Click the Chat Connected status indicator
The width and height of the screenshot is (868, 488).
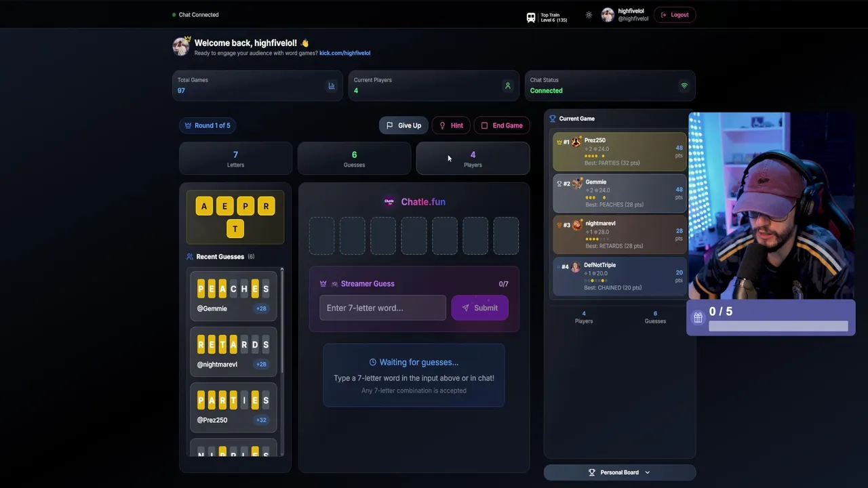(195, 15)
